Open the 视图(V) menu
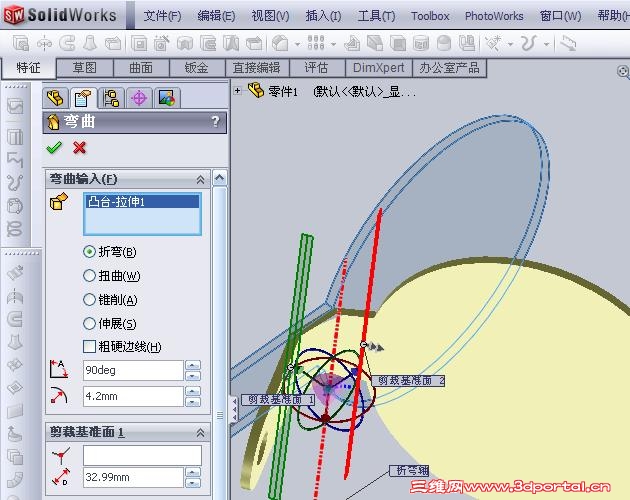The height and width of the screenshot is (500, 630). 270,16
